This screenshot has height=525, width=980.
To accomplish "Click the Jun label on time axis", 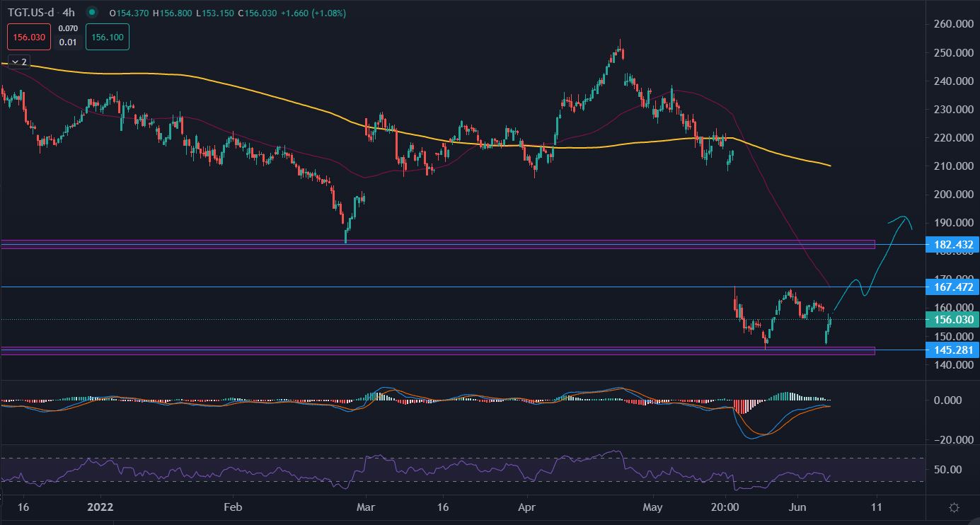I will tap(797, 507).
